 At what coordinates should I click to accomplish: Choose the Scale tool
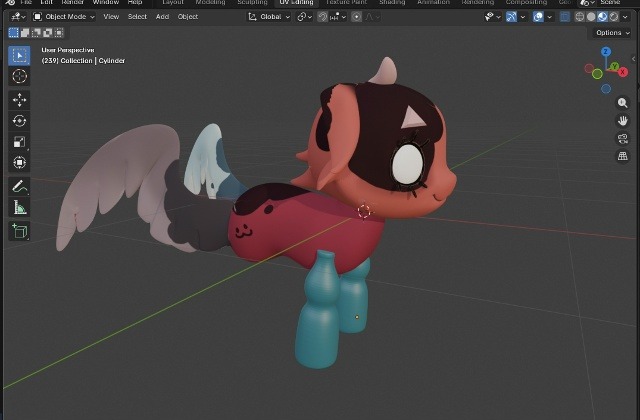[x=19, y=142]
